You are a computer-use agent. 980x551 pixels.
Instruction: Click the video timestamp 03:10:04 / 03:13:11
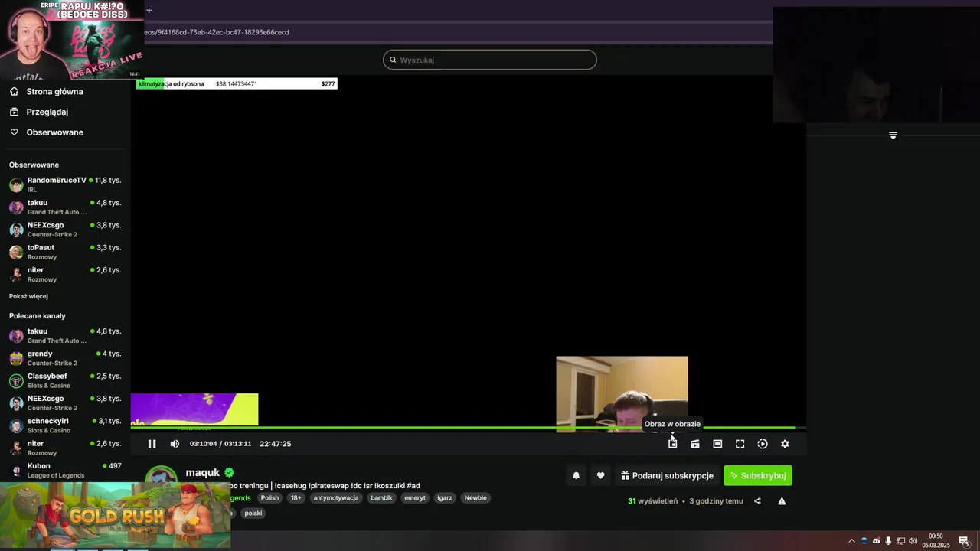tap(220, 444)
